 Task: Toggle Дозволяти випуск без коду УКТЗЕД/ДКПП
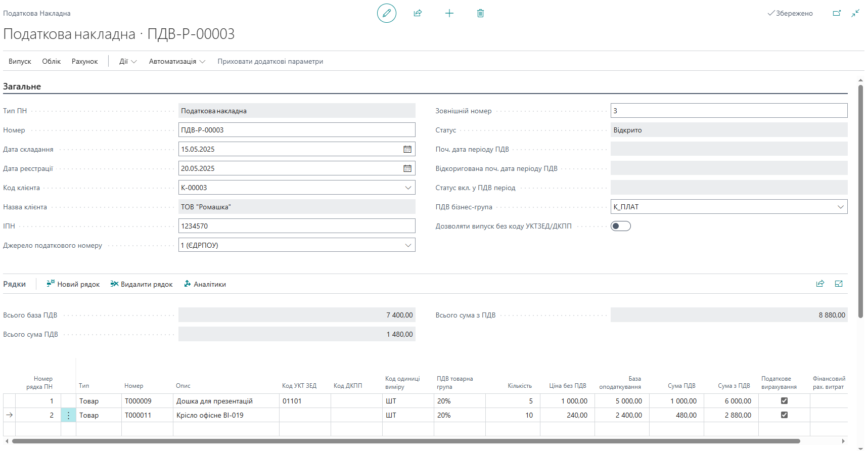point(620,226)
